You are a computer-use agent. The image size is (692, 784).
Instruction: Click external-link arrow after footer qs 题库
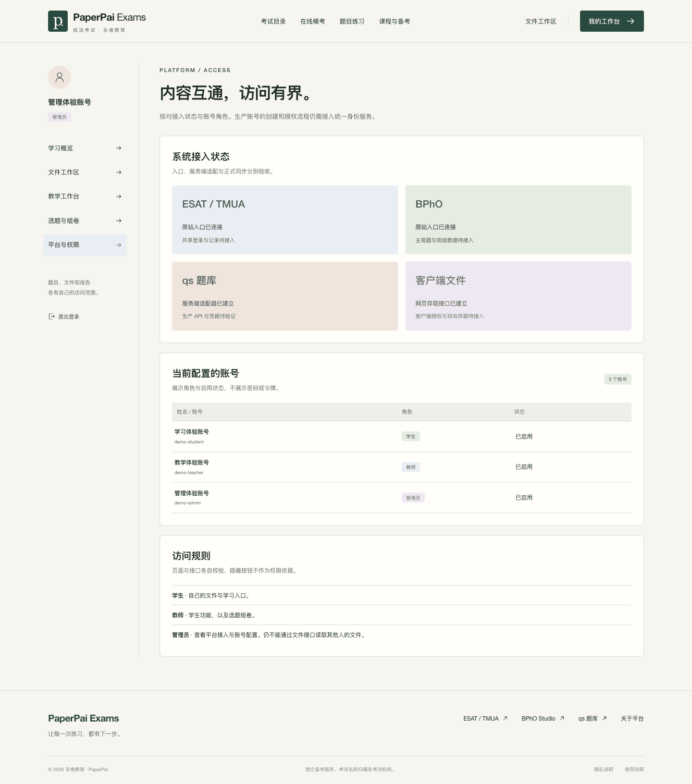[x=604, y=718]
